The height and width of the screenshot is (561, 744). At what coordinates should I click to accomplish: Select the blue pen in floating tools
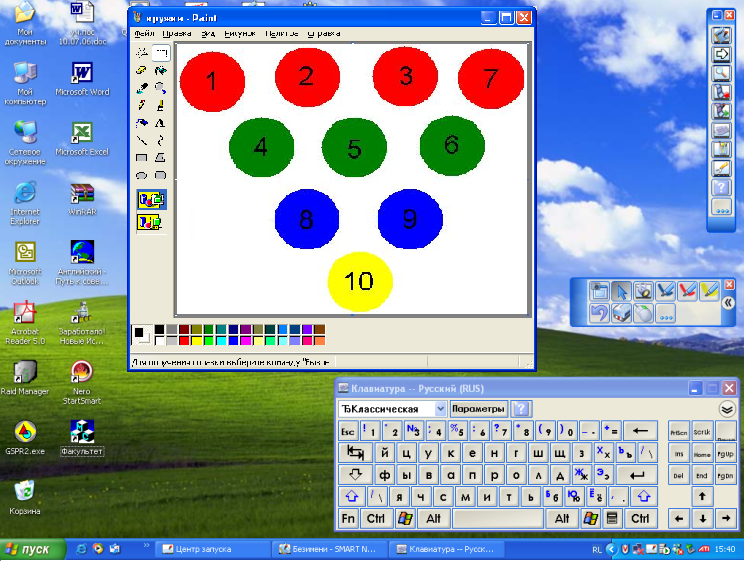click(665, 290)
